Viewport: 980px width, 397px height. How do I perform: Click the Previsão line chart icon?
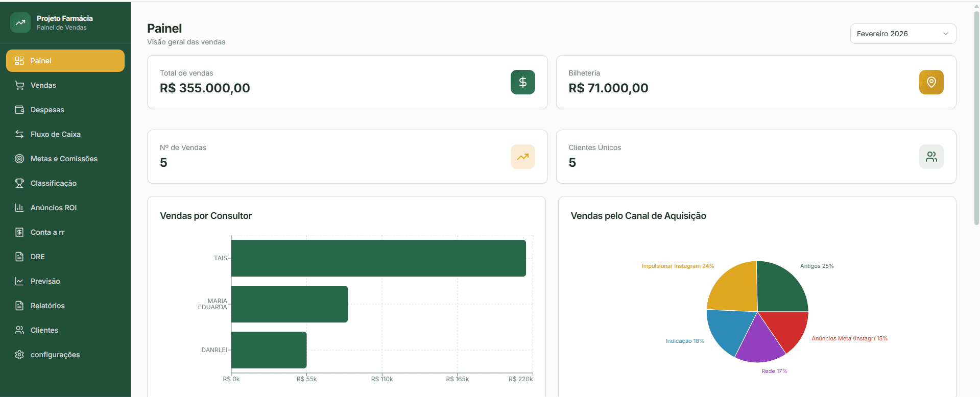click(19, 281)
